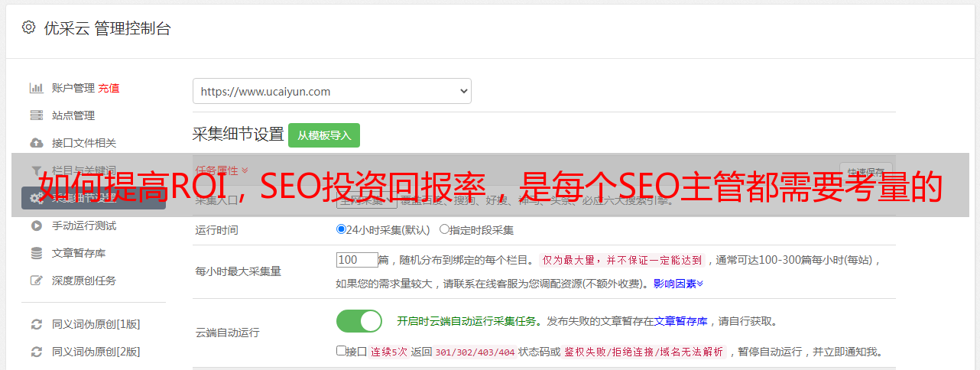
Task: Click the 手动运行测试 play icon
Action: pyautogui.click(x=36, y=226)
